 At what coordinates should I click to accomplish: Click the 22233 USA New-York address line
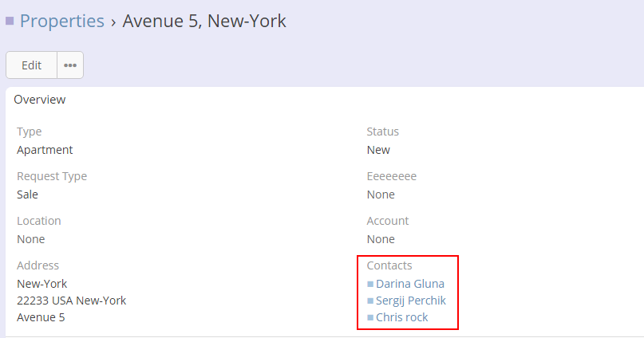[71, 301]
